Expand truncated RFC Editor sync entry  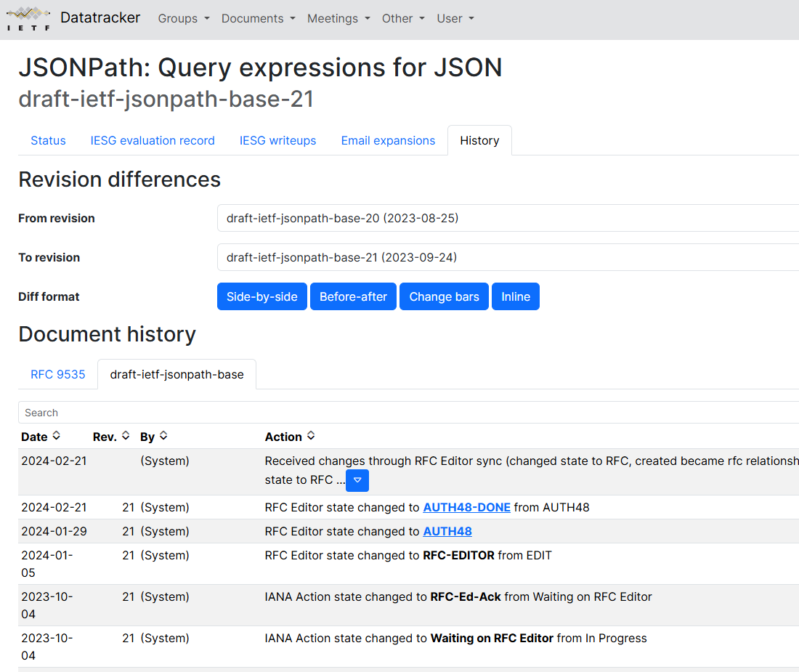point(357,480)
